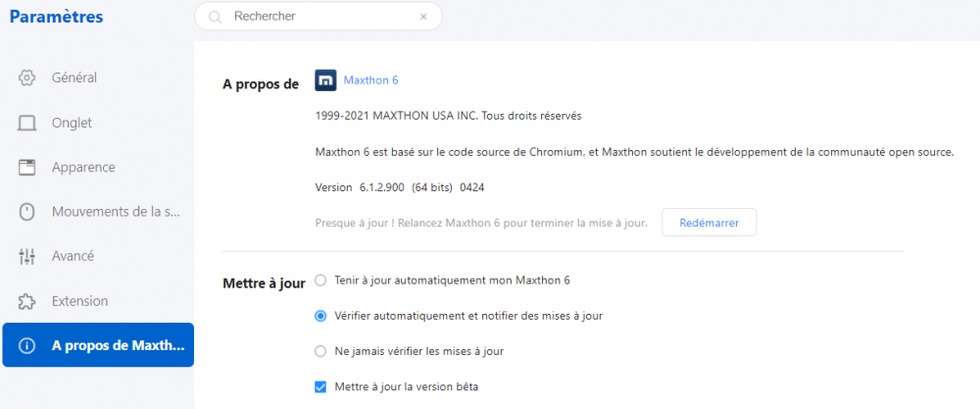Click the mouse gestures icon
This screenshot has width=980, height=409.
click(x=27, y=212)
